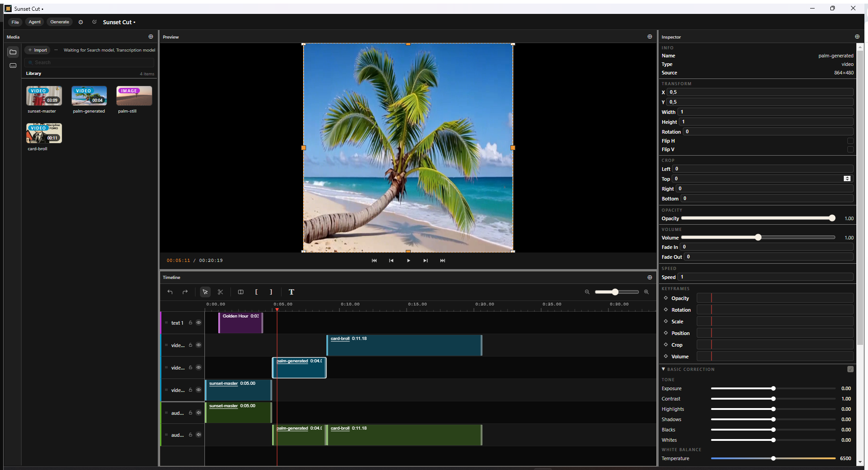
Task: Step back one frame
Action: click(391, 261)
